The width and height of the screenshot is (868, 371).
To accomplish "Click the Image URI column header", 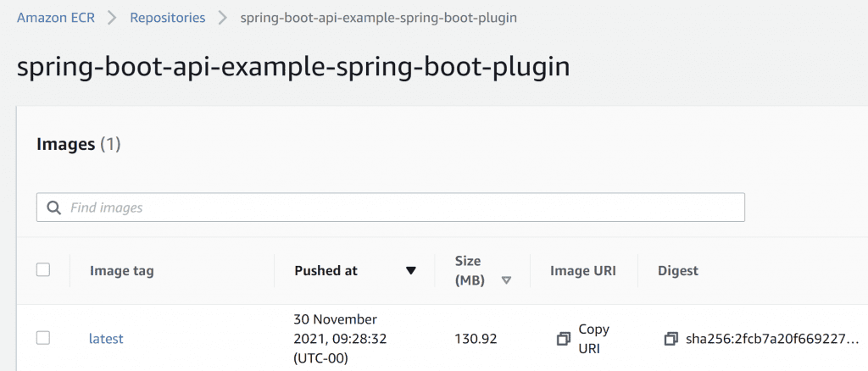I will [x=582, y=271].
